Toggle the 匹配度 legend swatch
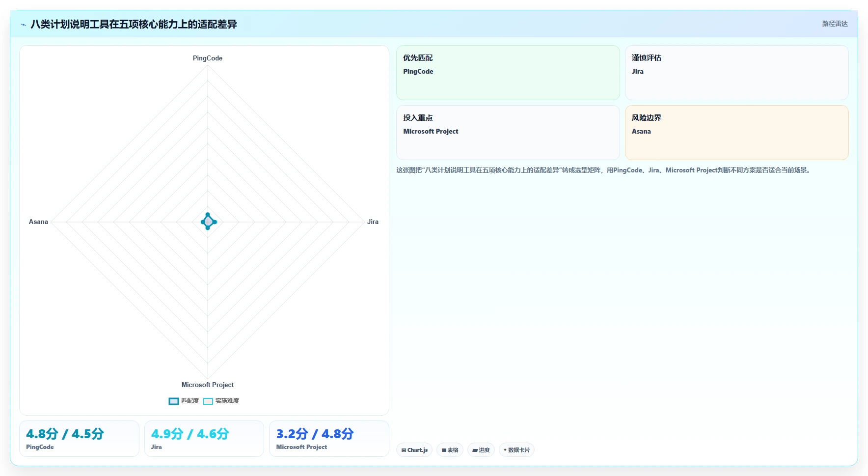 click(174, 401)
